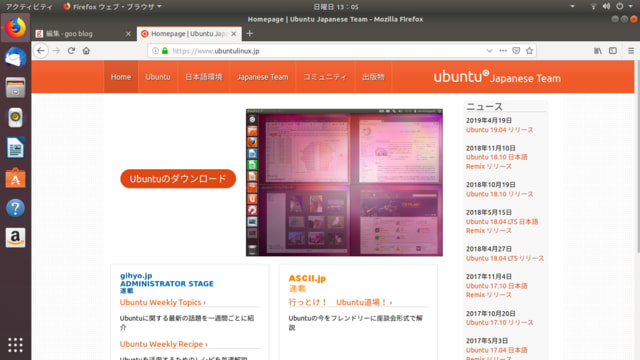Show site information icon in address bar

pyautogui.click(x=155, y=51)
